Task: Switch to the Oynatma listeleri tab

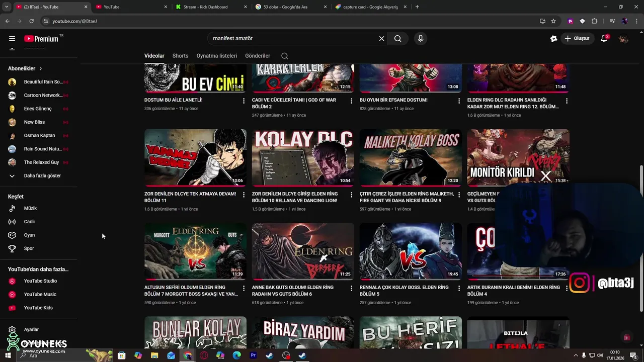Action: 217,56
